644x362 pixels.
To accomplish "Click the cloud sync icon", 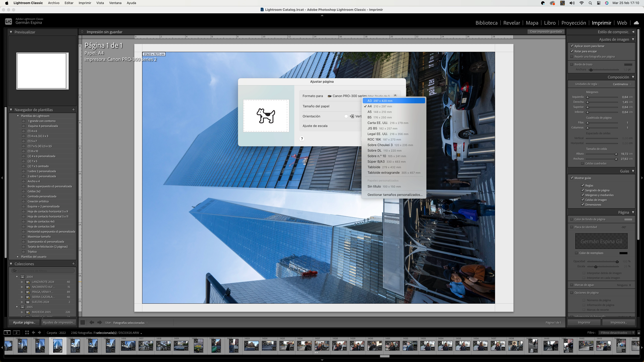I will tap(636, 23).
